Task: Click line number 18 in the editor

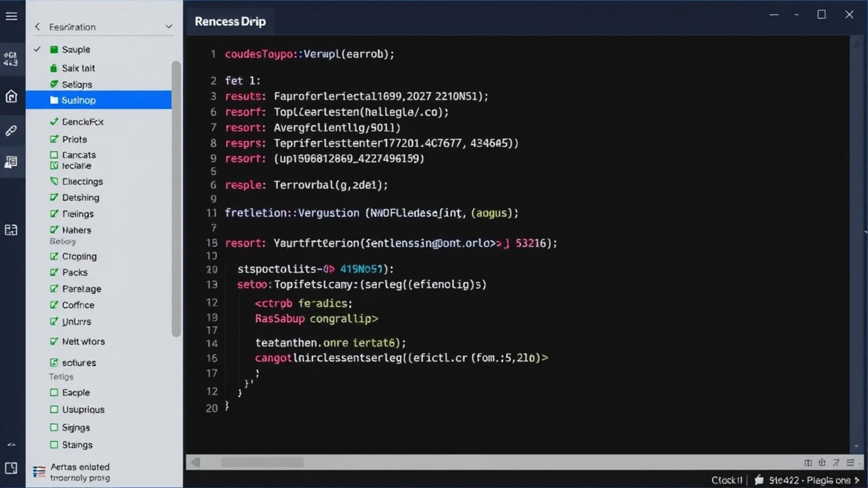Action: click(x=212, y=243)
